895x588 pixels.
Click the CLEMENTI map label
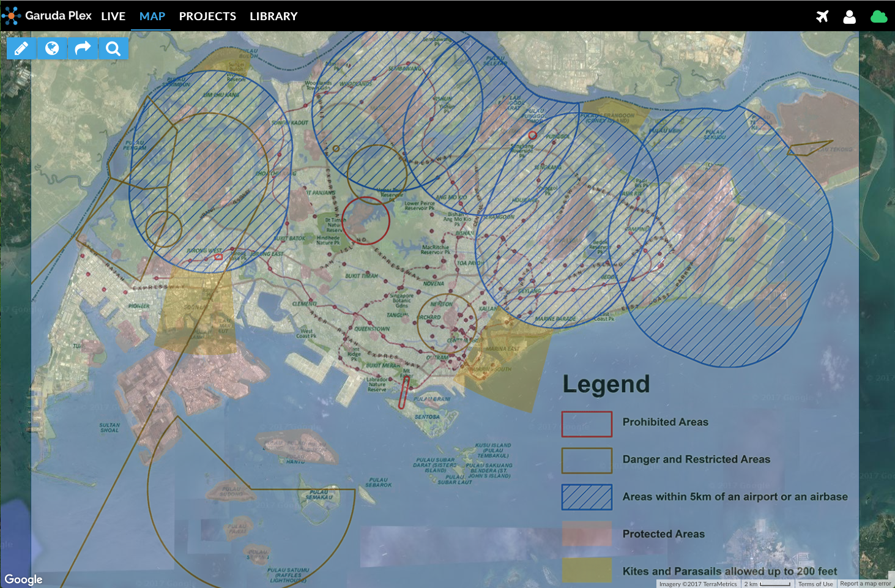coord(304,303)
